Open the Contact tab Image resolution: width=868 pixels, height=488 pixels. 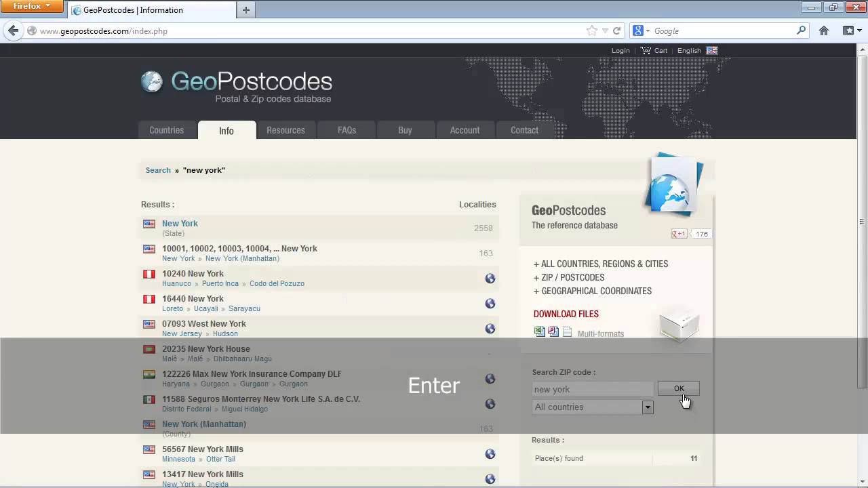(x=524, y=130)
